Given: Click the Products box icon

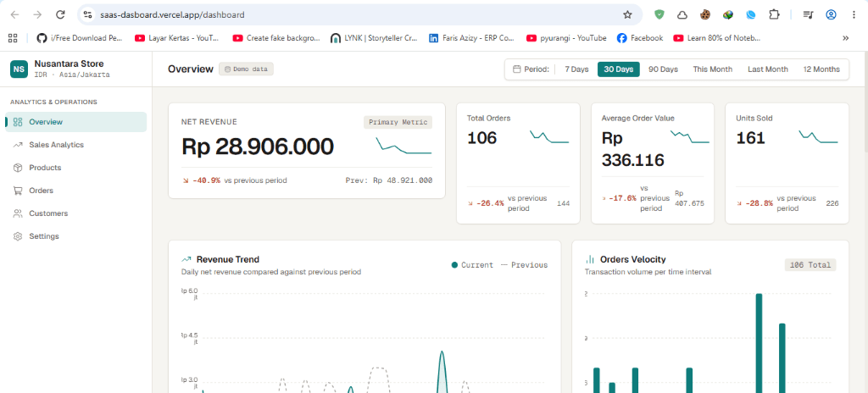Looking at the screenshot, I should coord(18,167).
